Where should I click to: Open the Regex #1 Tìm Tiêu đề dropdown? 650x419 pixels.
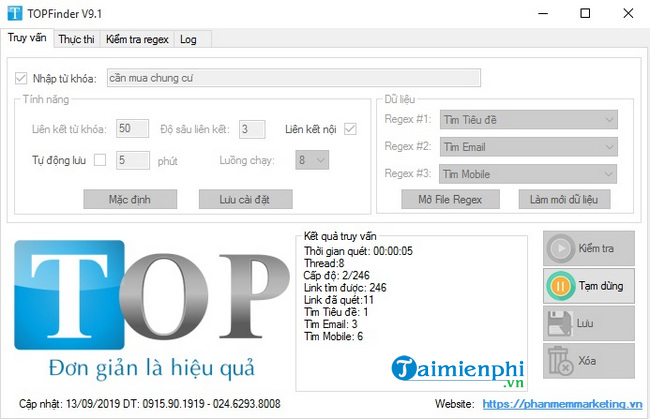point(529,120)
